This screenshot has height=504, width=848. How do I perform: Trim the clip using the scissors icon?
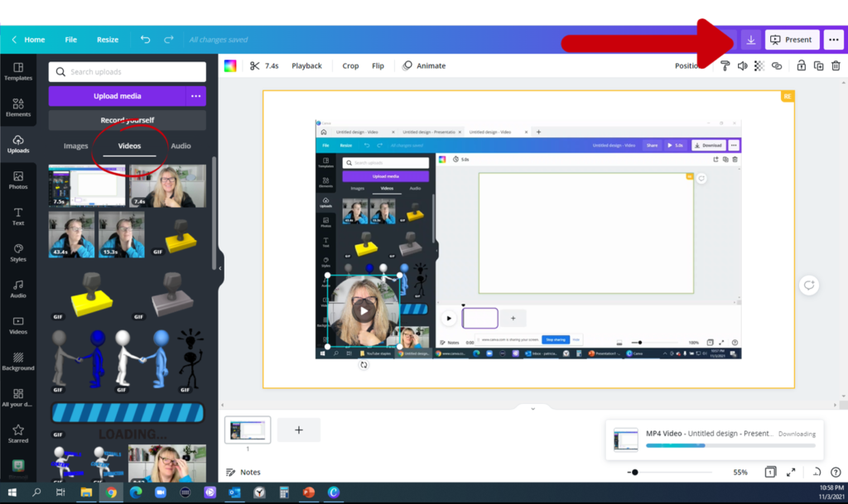(x=254, y=65)
